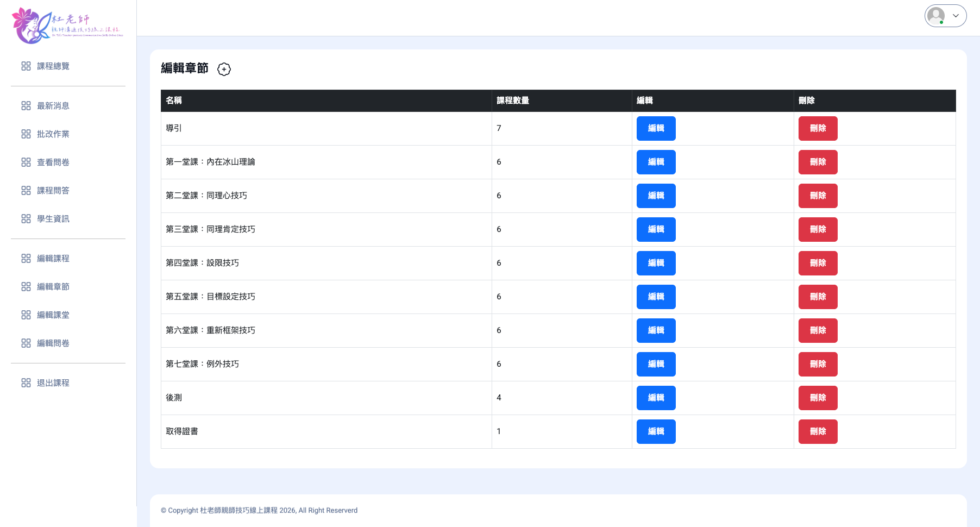Click the grid icon beside 退出課程

pos(26,383)
